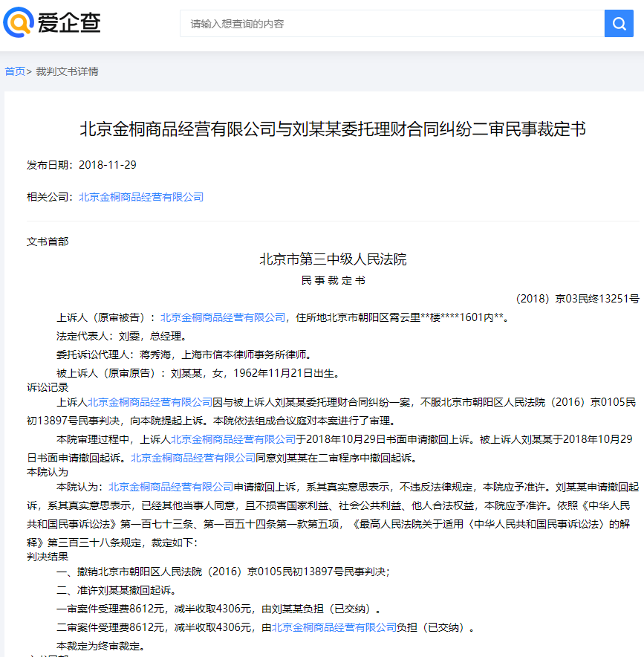Click breadcrumb text 裁判文书详情
This screenshot has width=644, height=657.
[67, 71]
